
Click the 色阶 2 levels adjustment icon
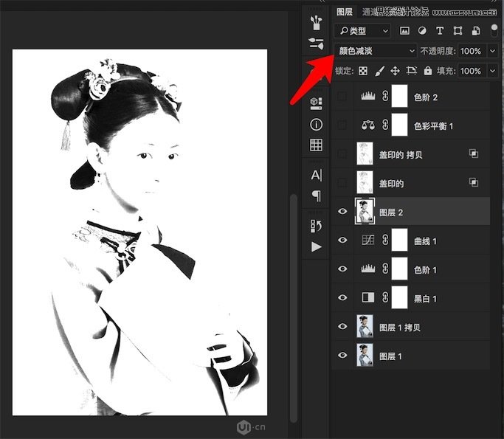pyautogui.click(x=368, y=96)
